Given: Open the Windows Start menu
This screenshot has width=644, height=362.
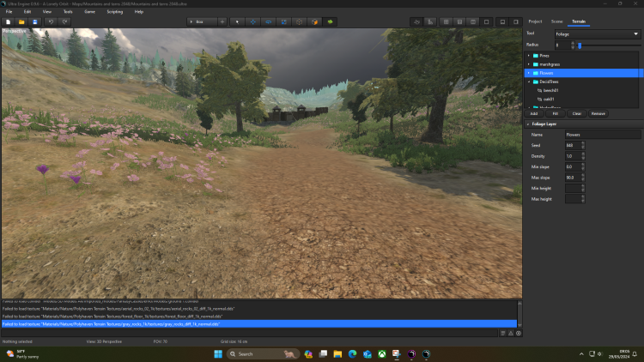Looking at the screenshot, I should click(218, 353).
